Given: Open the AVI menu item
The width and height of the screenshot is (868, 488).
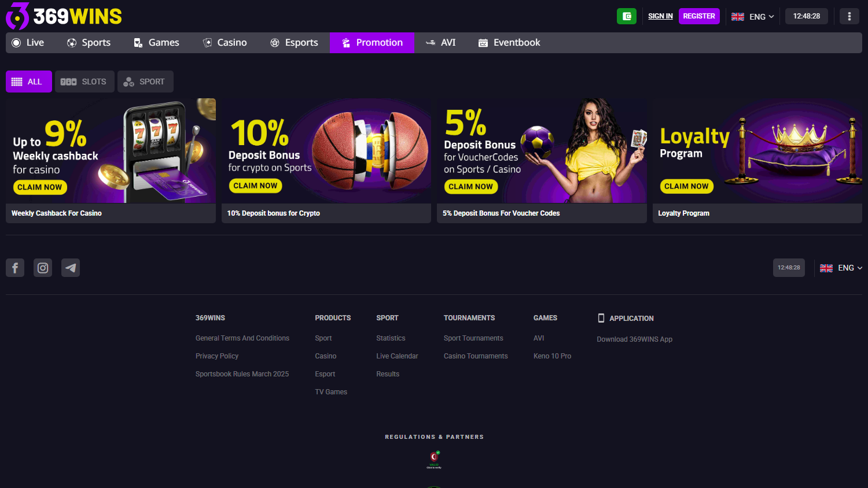Looking at the screenshot, I should click(440, 42).
